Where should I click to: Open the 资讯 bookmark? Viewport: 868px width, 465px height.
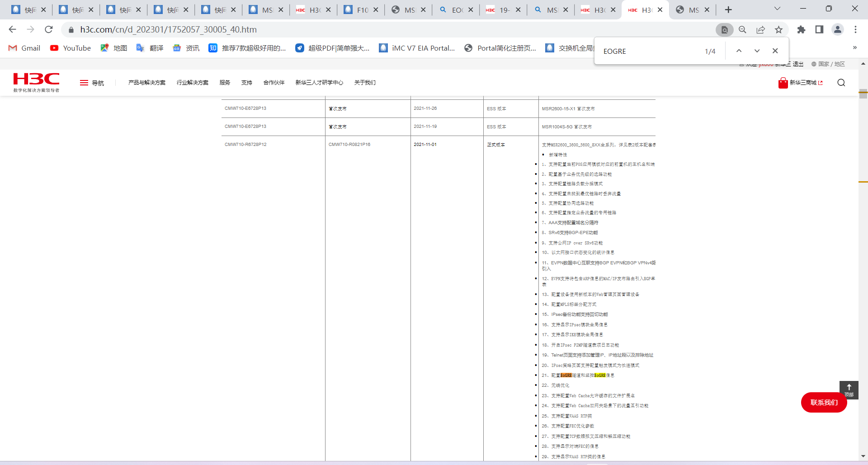186,48
